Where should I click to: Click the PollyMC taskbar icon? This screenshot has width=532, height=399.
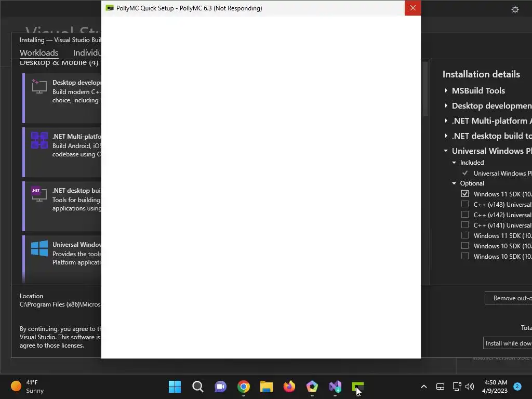(357, 387)
